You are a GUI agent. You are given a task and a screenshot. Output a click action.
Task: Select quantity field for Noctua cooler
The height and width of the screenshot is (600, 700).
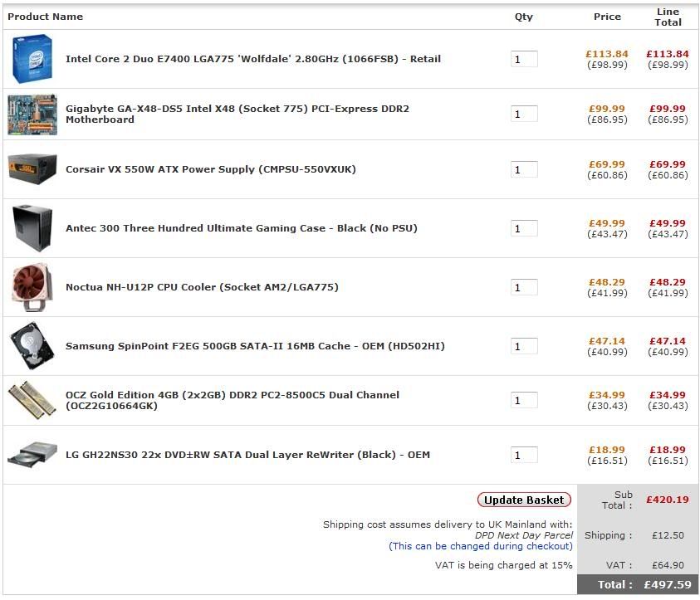[524, 287]
